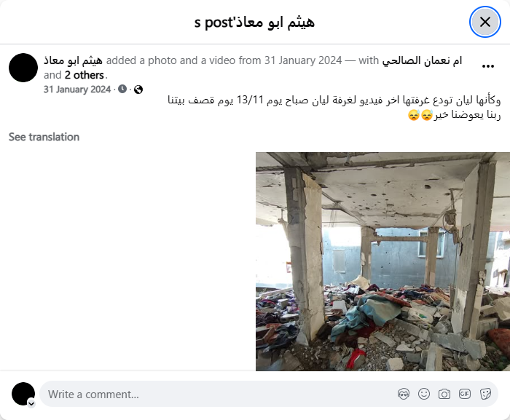
Task: Click the Write a comment field
Action: tap(221, 394)
